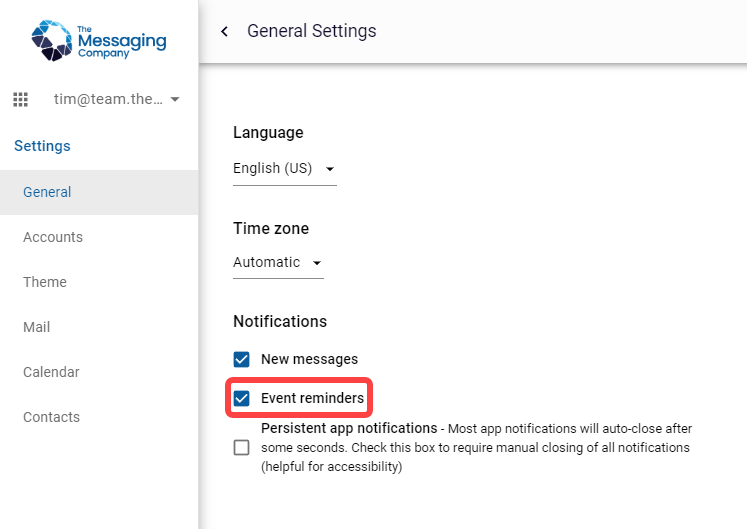Uncheck the New messages notification checkbox

[242, 359]
